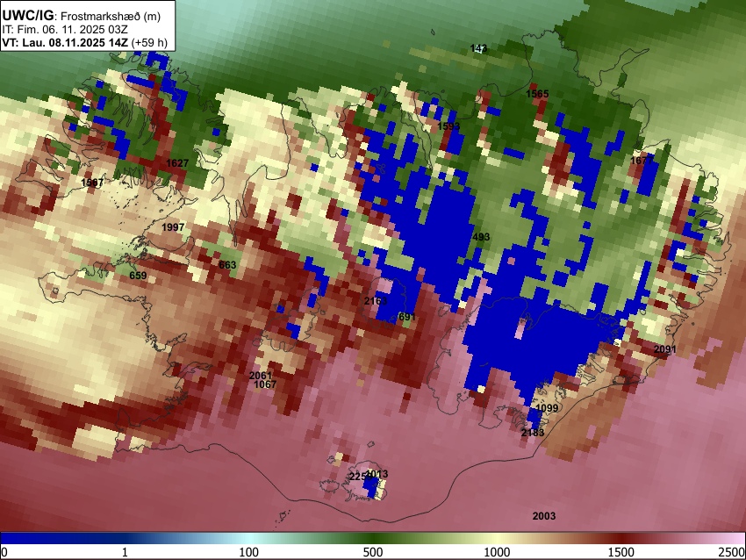Click the color scale label 1500
Viewport: 746px width, 560px height.
tap(621, 552)
